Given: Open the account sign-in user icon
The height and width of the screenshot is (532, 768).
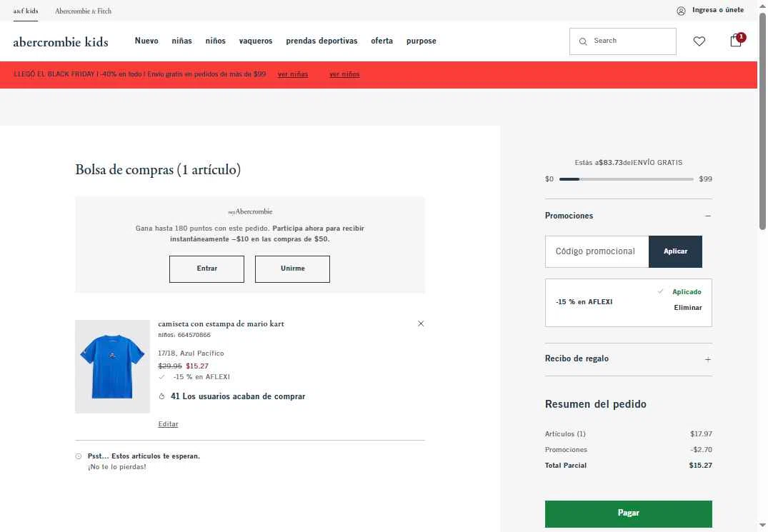Looking at the screenshot, I should point(681,11).
